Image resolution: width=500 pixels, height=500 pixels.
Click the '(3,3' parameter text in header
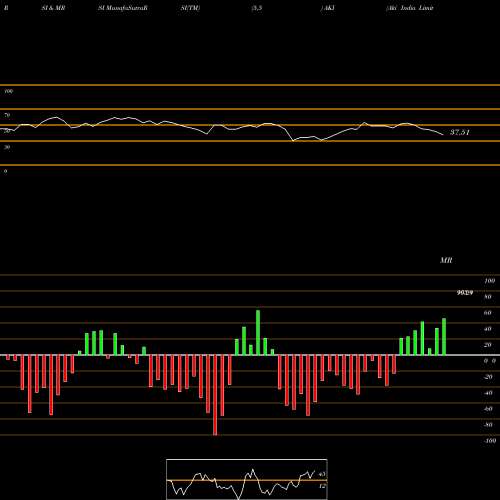(257, 8)
